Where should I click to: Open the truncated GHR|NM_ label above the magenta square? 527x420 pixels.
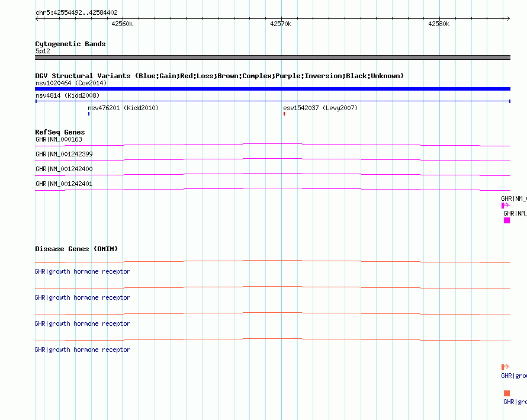click(x=515, y=213)
